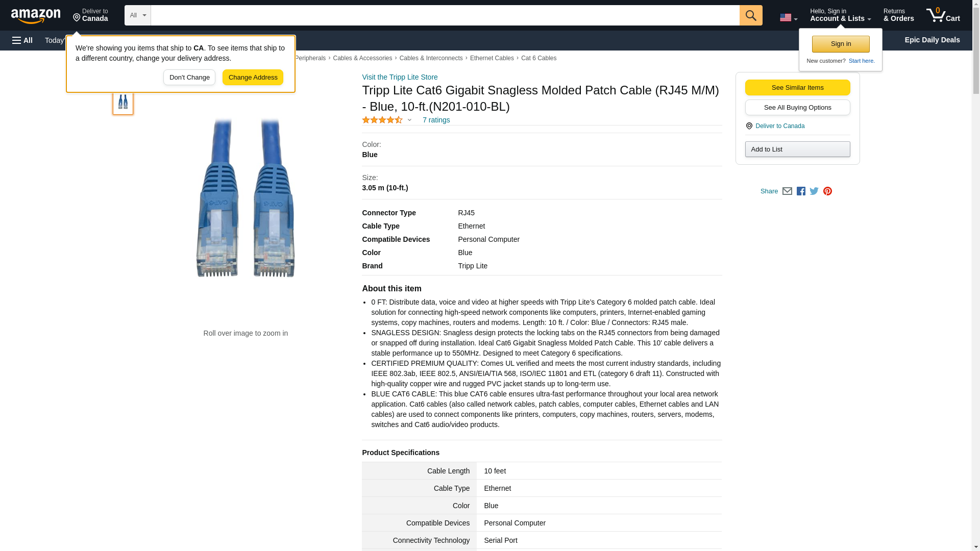Open the shopping cart
This screenshot has width=980, height=551.
pos(943,15)
